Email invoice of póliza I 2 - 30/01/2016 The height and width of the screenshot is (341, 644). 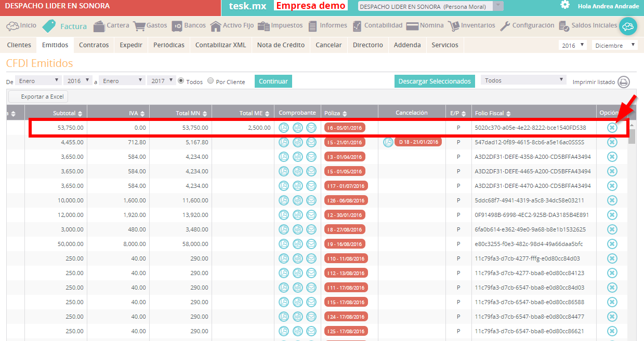click(x=311, y=215)
